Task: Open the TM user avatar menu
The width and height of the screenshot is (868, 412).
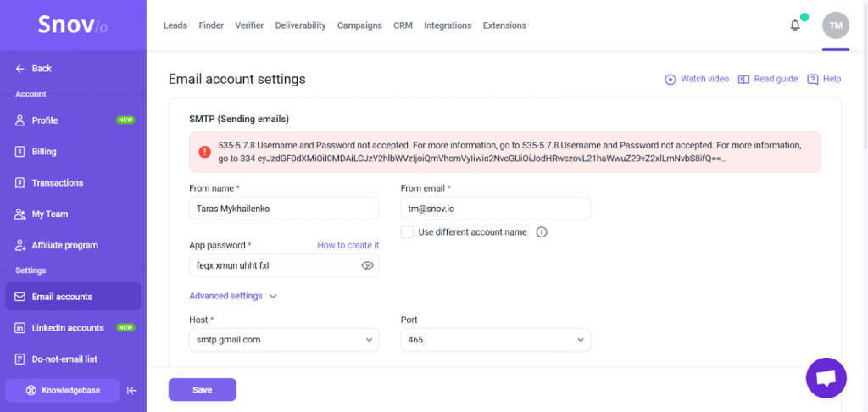Action: pos(835,25)
